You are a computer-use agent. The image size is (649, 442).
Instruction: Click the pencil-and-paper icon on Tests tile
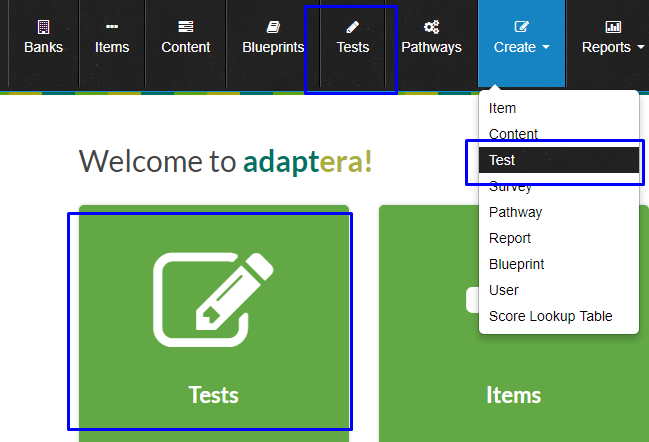213,299
